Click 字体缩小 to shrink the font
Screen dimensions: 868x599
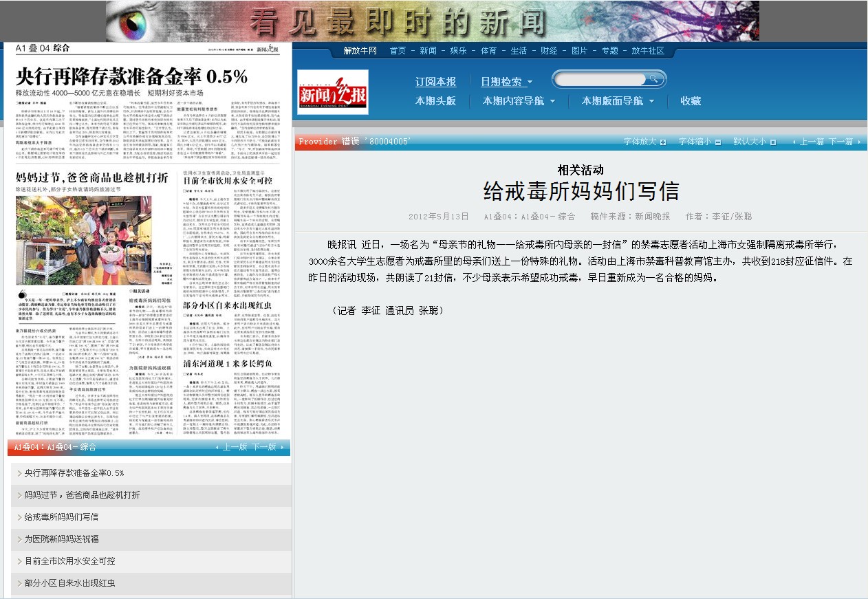coord(699,142)
